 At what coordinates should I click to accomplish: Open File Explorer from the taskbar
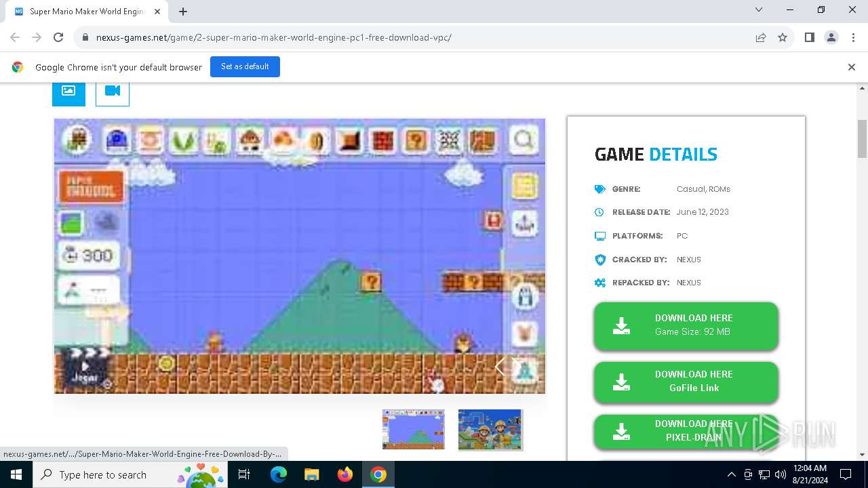pyautogui.click(x=311, y=474)
